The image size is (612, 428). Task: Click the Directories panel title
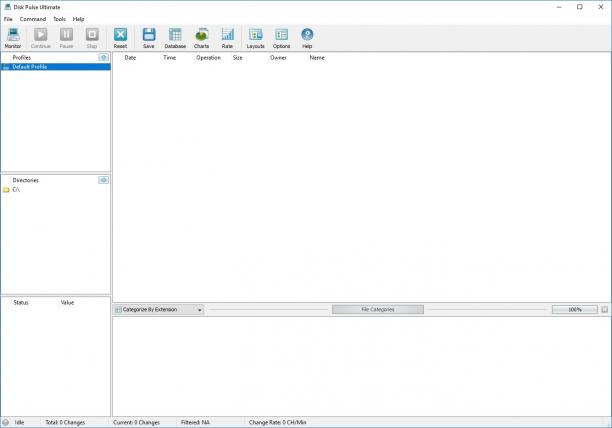(x=26, y=180)
